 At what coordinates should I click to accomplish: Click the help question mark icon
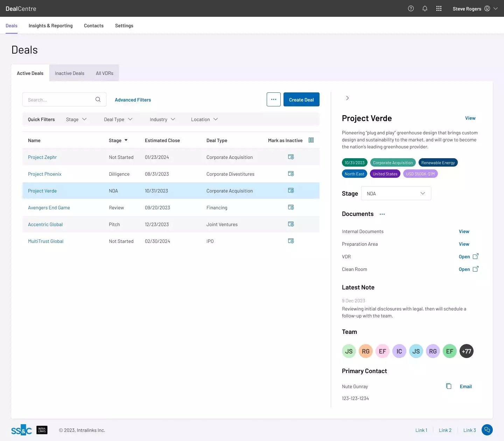click(411, 9)
